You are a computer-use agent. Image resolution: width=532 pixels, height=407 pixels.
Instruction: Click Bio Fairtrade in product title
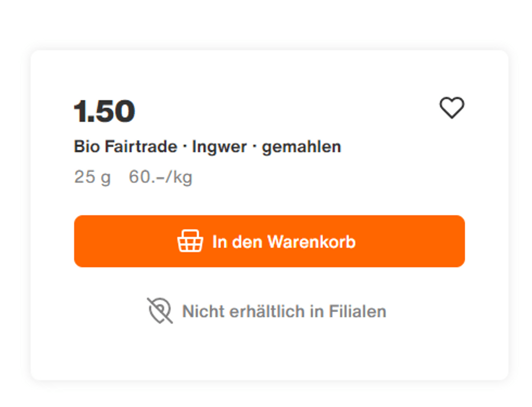pyautogui.click(x=125, y=147)
